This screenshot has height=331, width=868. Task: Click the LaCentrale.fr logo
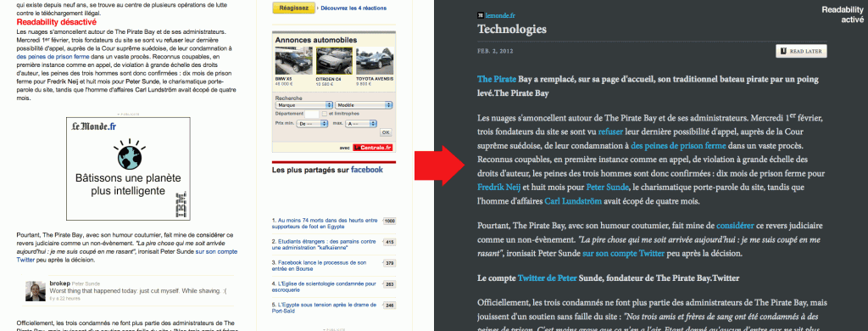[373, 148]
